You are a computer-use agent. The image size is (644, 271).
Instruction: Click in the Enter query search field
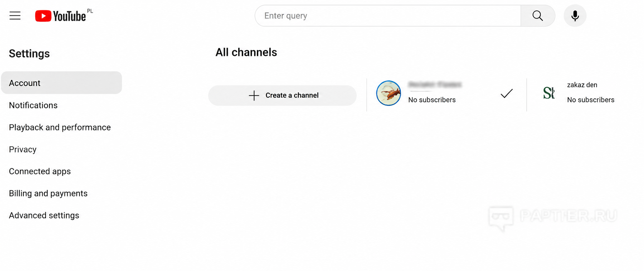click(x=388, y=16)
